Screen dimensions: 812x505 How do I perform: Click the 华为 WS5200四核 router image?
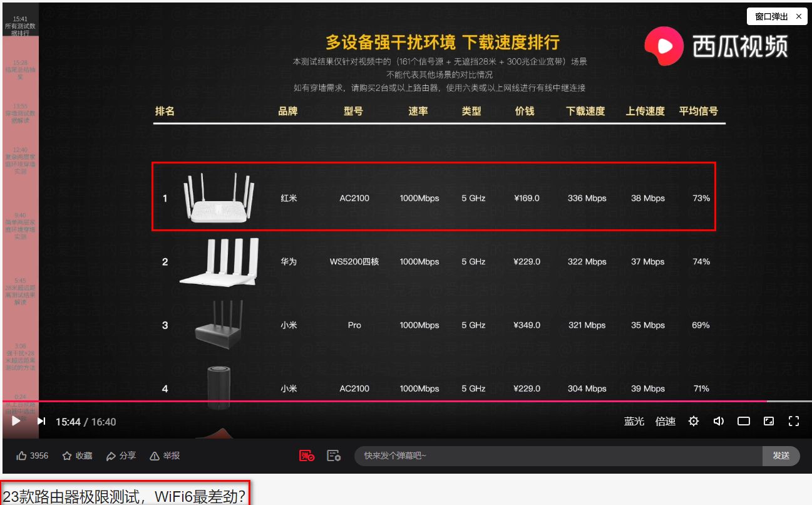tap(219, 261)
